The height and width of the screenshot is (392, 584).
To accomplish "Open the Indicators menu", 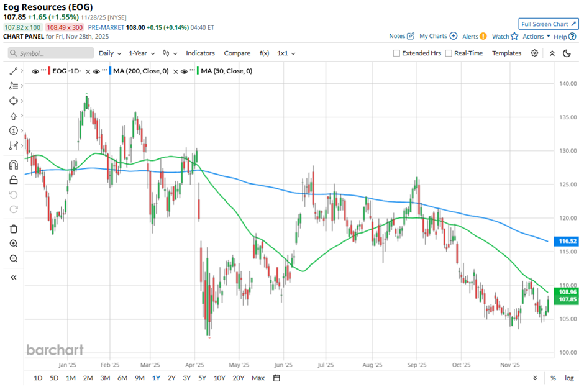I will (201, 53).
